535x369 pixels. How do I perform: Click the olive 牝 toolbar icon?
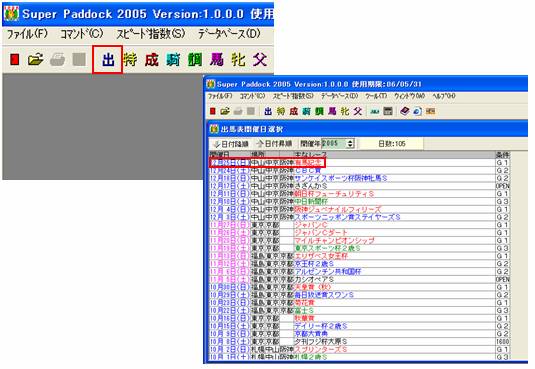coord(238,60)
